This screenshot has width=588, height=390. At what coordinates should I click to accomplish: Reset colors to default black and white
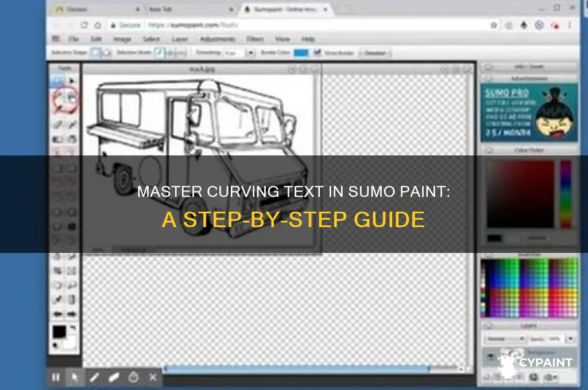pos(56,345)
